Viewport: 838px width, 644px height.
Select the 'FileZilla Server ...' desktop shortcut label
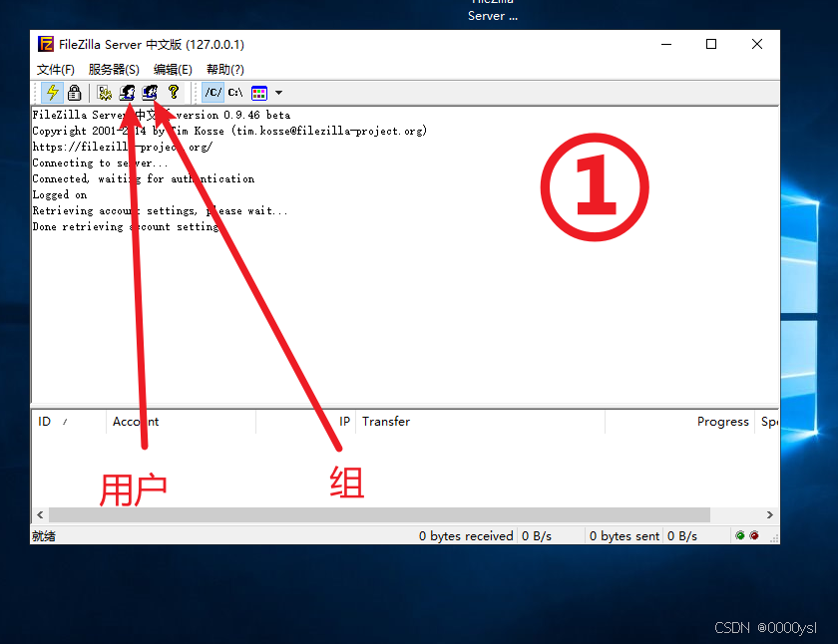click(493, 11)
